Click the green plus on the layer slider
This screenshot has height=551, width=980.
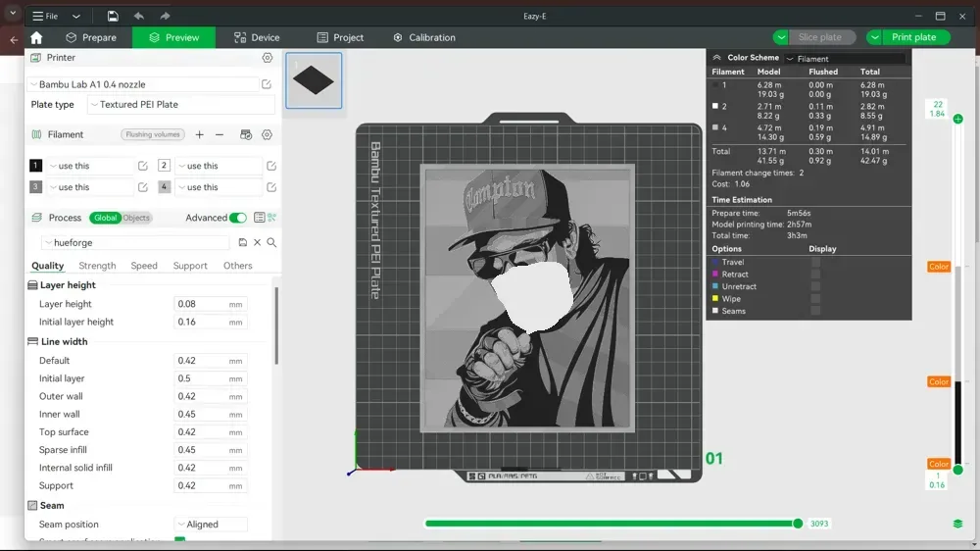[x=957, y=119]
